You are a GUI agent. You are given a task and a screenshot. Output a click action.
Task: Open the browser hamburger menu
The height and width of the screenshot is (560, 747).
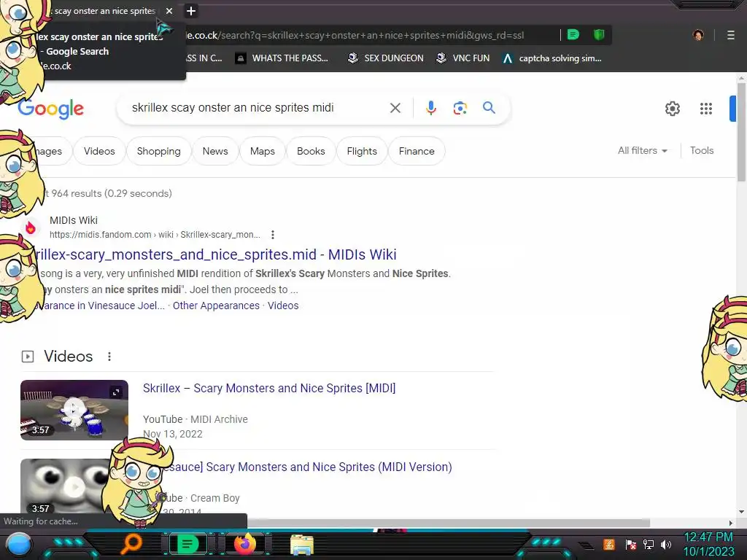730,35
